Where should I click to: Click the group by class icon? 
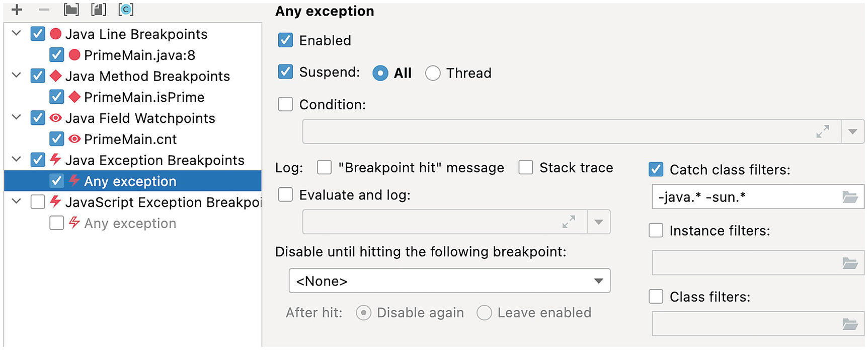click(x=126, y=10)
